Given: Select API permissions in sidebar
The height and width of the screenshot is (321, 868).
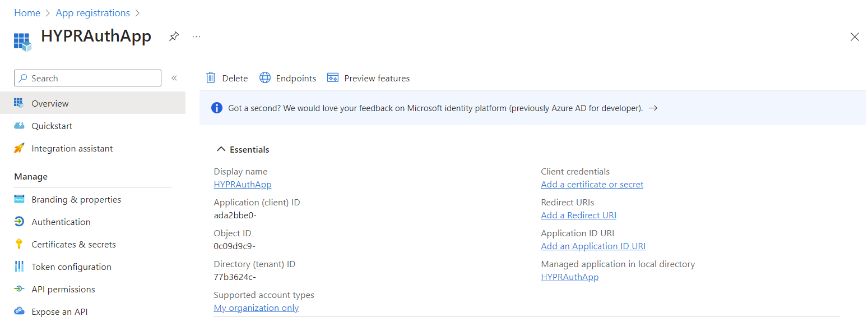Looking at the screenshot, I should click(63, 289).
